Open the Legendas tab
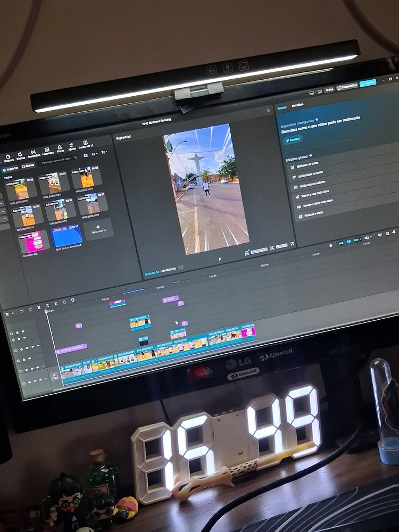 click(47, 151)
